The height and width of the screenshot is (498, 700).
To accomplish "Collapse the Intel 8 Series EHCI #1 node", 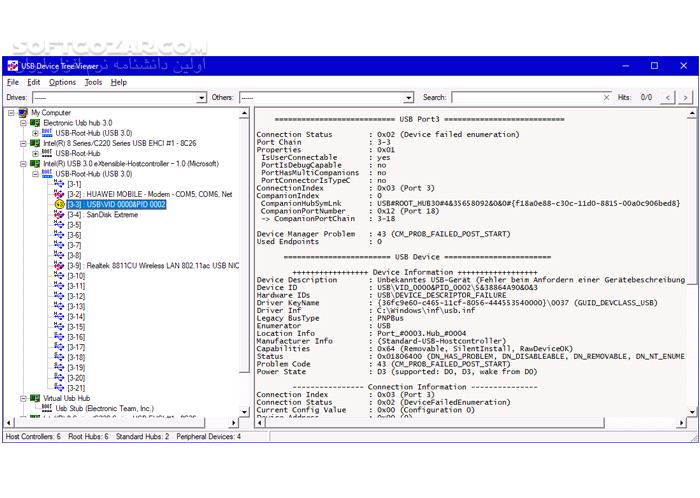I will 23,143.
